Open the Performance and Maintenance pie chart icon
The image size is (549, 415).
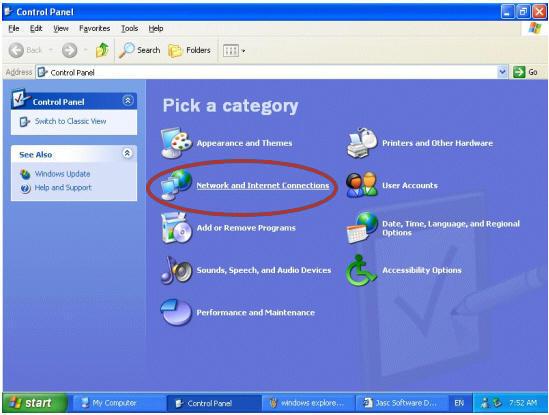click(176, 312)
